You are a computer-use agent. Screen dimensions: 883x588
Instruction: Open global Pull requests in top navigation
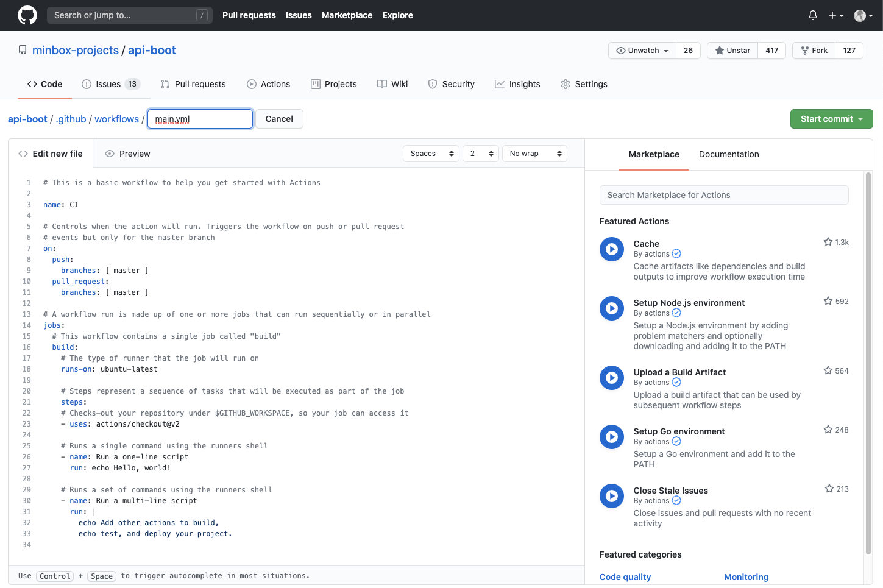(x=249, y=15)
